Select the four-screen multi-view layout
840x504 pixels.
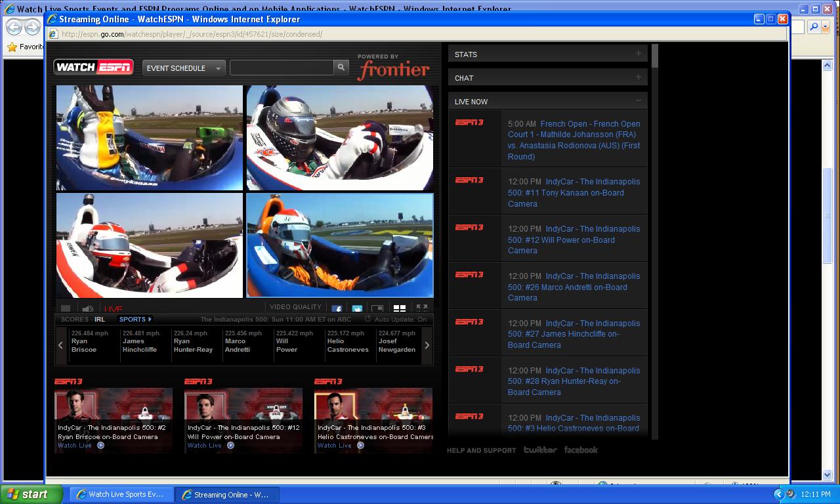click(x=399, y=308)
